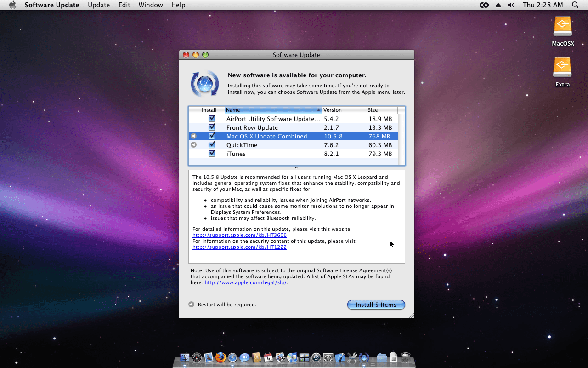Launch Firefox from the Dock
Image resolution: width=588 pixels, height=368 pixels.
[220, 357]
